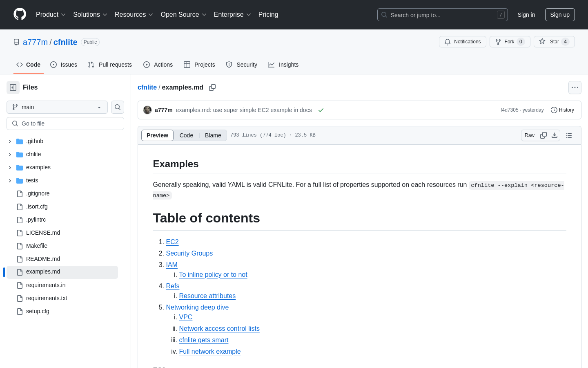Open the Open Source menu dropdown
588x368 pixels.
tap(183, 14)
